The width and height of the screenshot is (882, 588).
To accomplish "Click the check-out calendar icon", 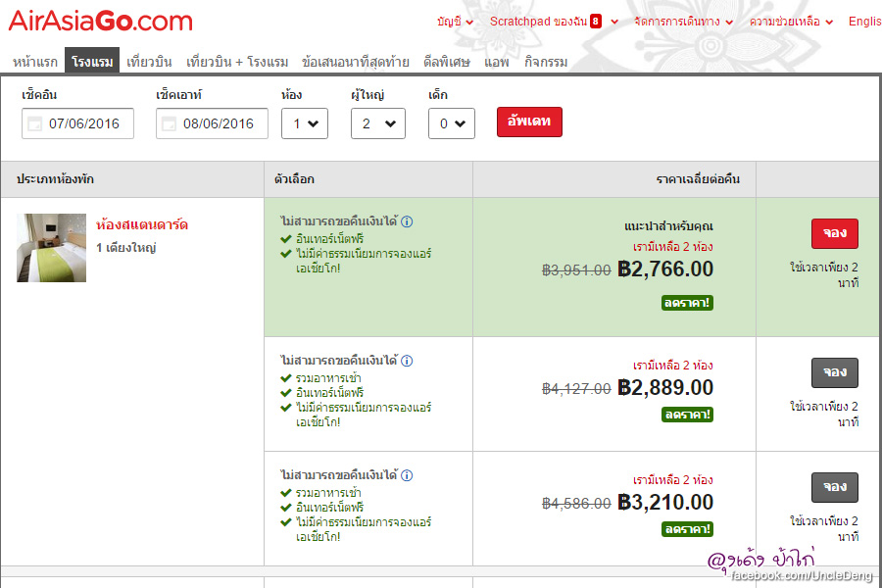I will [169, 123].
